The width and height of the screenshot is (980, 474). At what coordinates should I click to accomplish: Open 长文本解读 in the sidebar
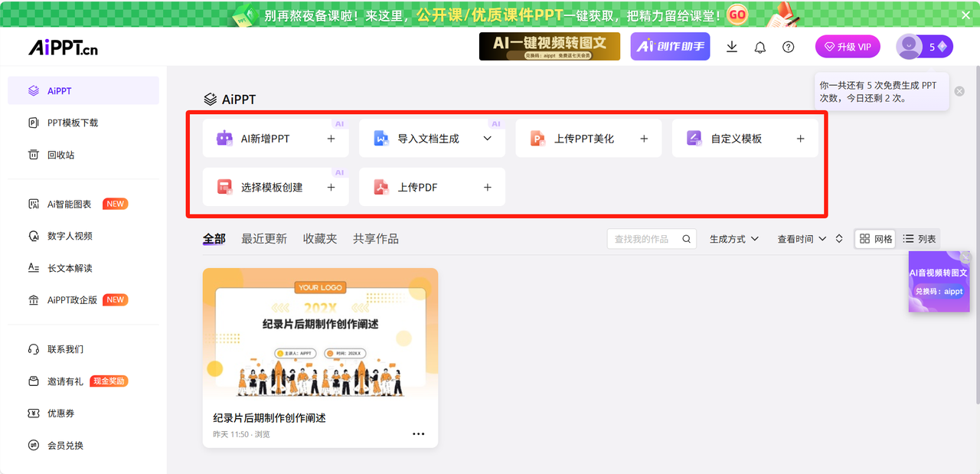pos(83,268)
